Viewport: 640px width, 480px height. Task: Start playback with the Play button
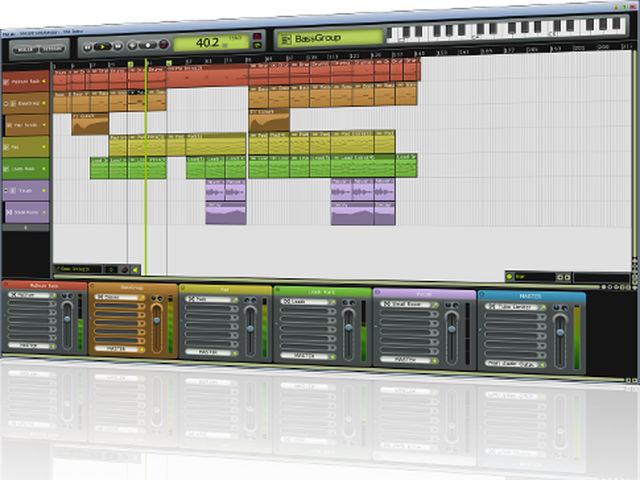pyautogui.click(x=102, y=47)
